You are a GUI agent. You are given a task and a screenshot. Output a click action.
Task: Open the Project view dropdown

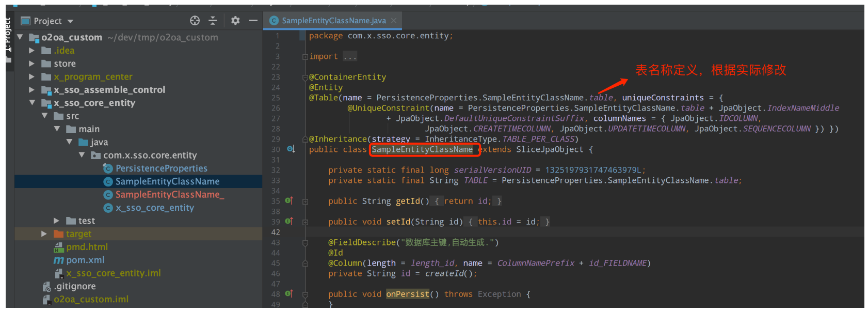click(70, 21)
